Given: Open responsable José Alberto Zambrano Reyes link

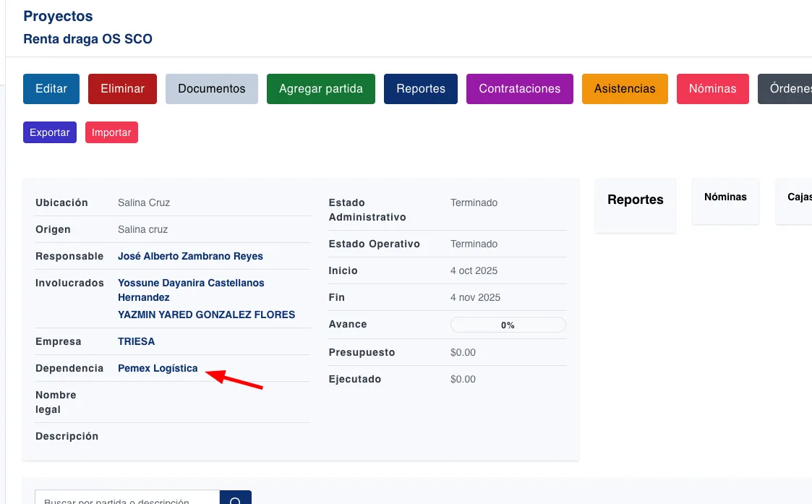Looking at the screenshot, I should tap(190, 256).
